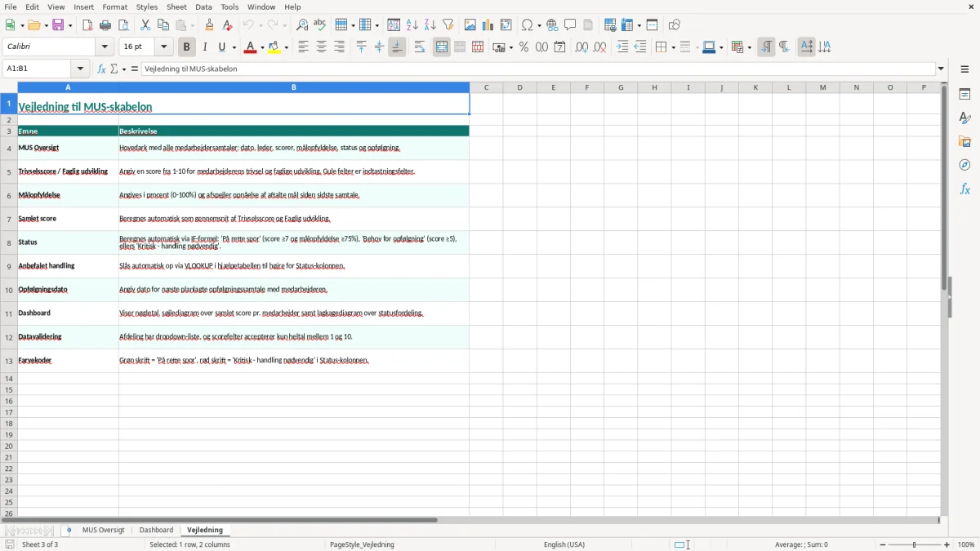Screen dimensions: 980x551
Task: Open sidebar Properties panel icon
Action: click(964, 94)
